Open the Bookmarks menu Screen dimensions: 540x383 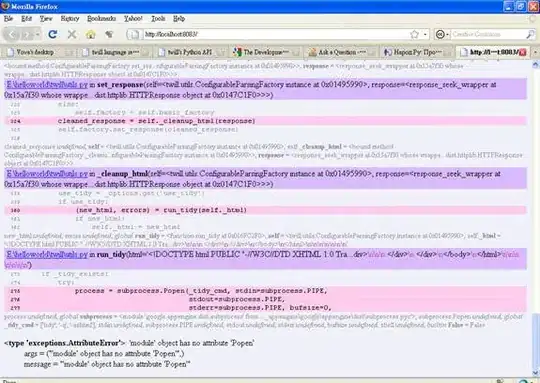coord(101,19)
